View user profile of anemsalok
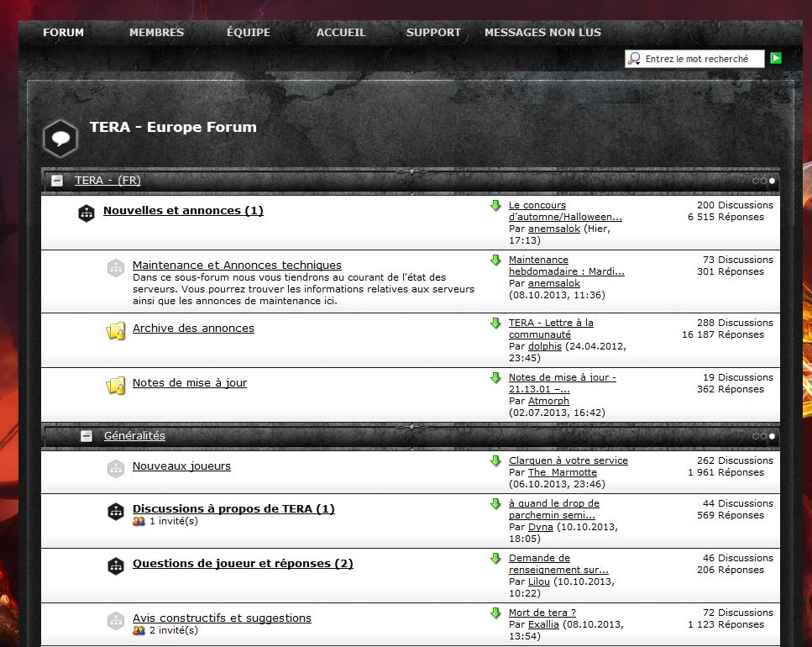The image size is (812, 647). [554, 229]
